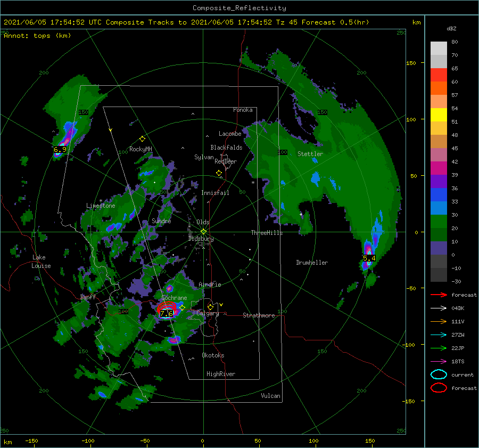Viewport: 479px width, 448px height.
Task: Click the Vulcan town label
Action: pos(270,396)
